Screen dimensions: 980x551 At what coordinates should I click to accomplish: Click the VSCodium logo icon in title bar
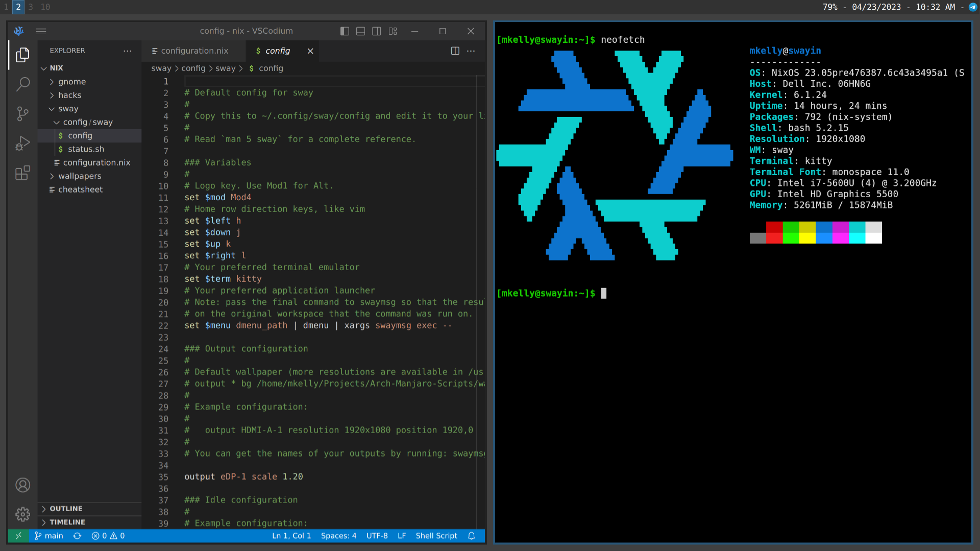19,31
